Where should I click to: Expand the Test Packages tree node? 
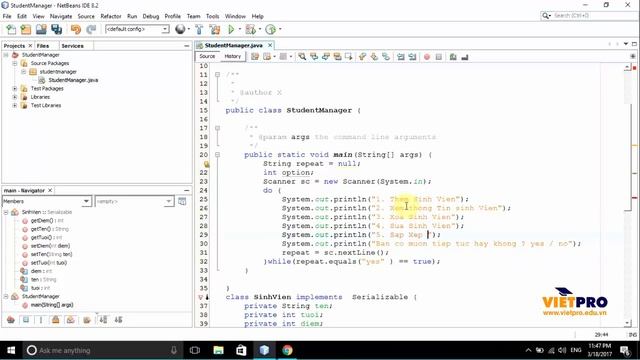coord(15,89)
